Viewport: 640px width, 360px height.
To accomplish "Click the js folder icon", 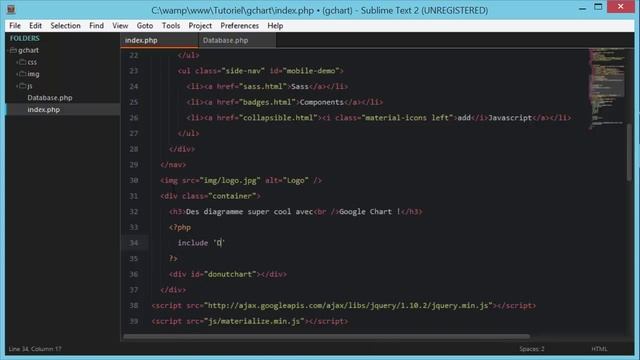I will tap(22, 86).
